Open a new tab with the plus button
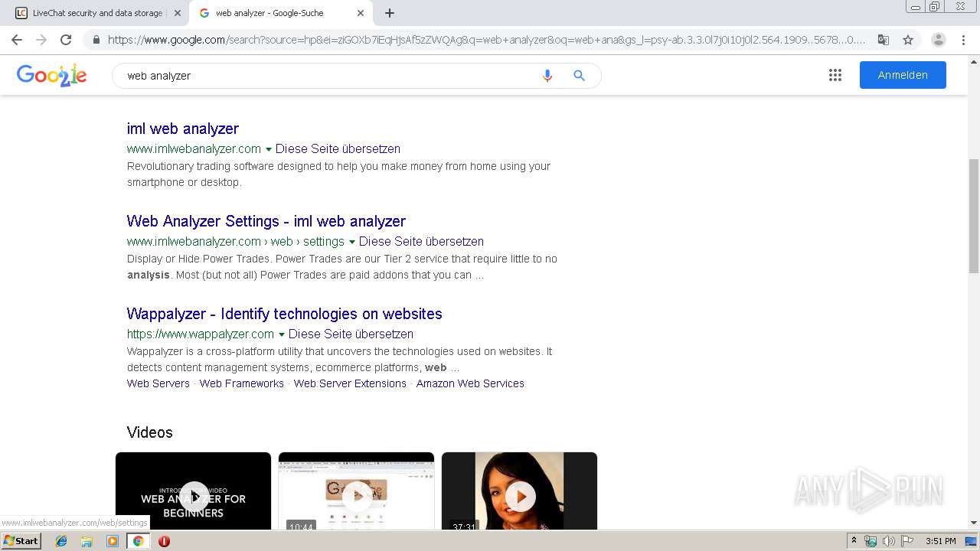 point(389,13)
